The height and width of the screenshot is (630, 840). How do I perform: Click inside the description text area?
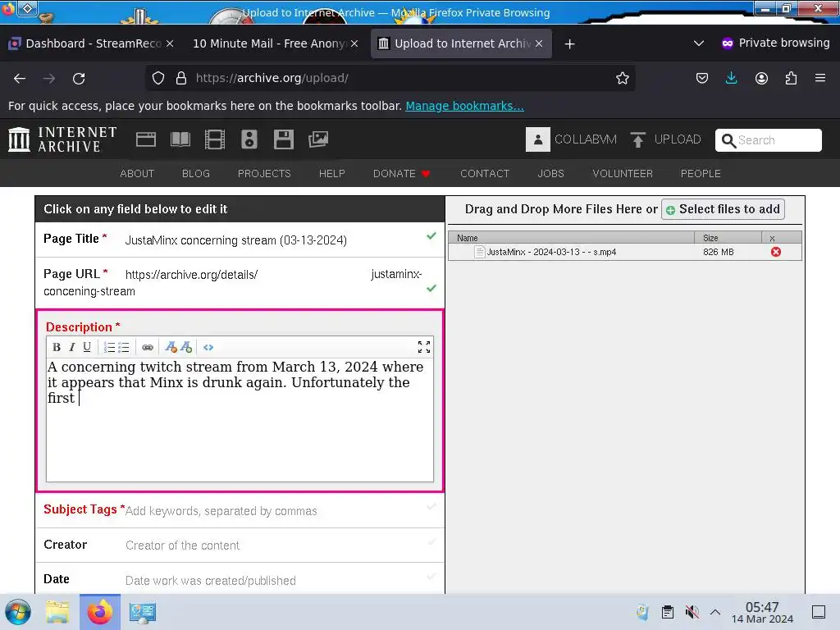point(240,420)
